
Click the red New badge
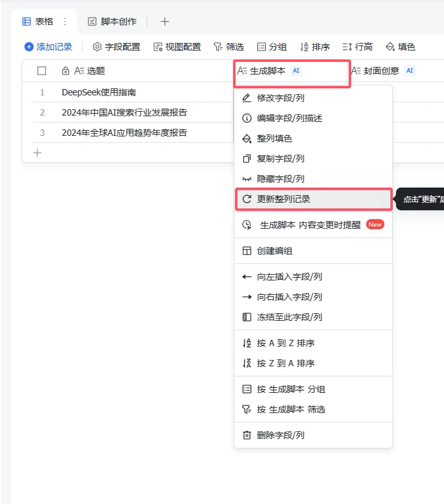click(x=375, y=225)
